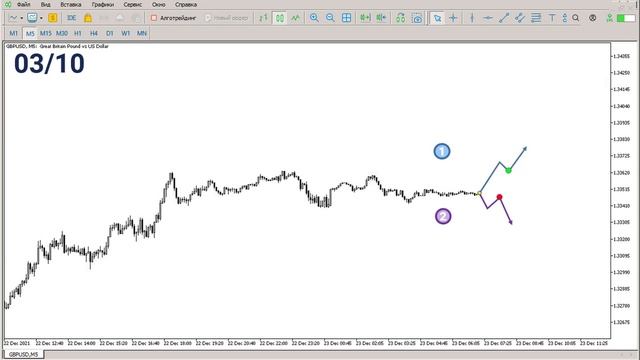The image size is (640, 360).
Task: Switch to H1 timeframe
Action: [78, 33]
